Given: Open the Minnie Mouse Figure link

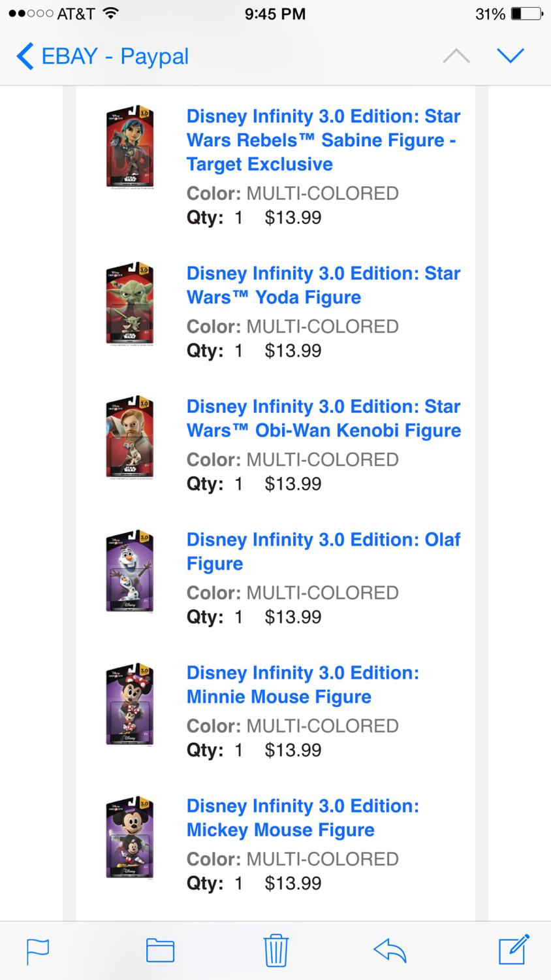Looking at the screenshot, I should tap(303, 685).
